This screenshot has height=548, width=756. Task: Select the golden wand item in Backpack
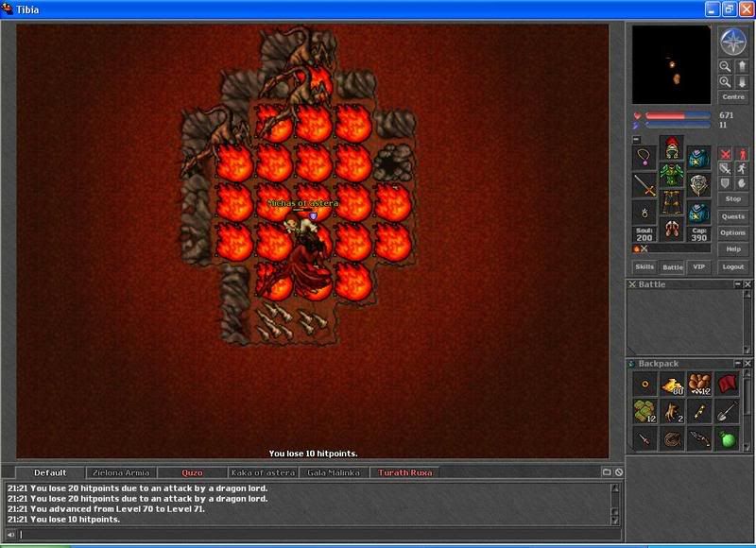(x=699, y=412)
